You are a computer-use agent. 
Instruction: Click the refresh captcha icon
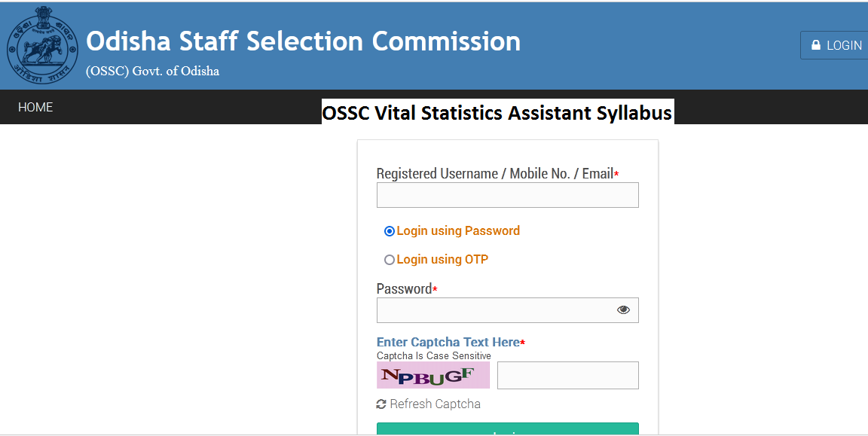point(380,404)
